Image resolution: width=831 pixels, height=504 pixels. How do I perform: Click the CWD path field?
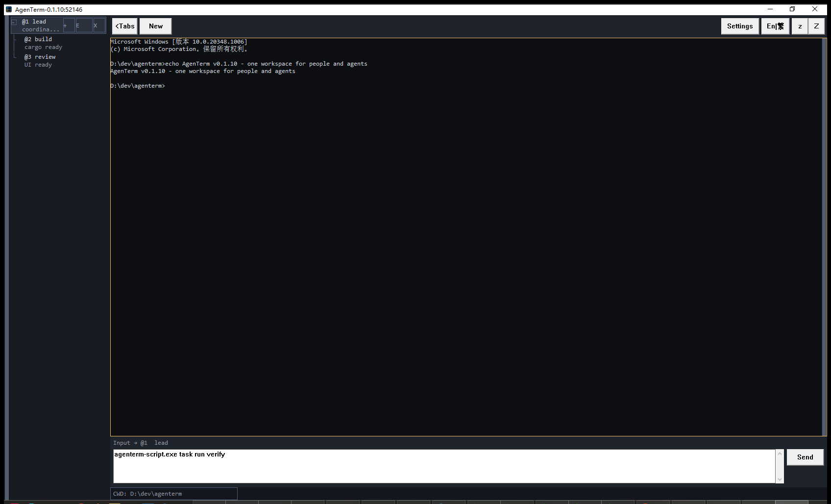(174, 494)
